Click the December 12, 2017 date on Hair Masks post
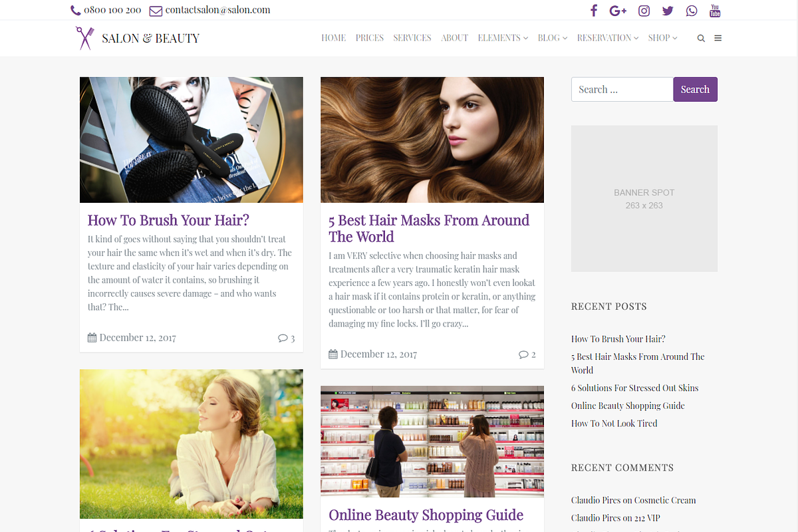Screen dimensions: 798x532 [x=378, y=354]
